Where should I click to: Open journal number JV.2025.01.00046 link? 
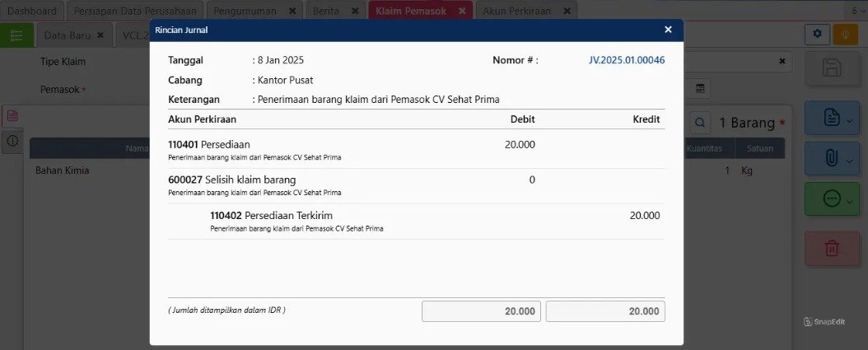pyautogui.click(x=627, y=60)
